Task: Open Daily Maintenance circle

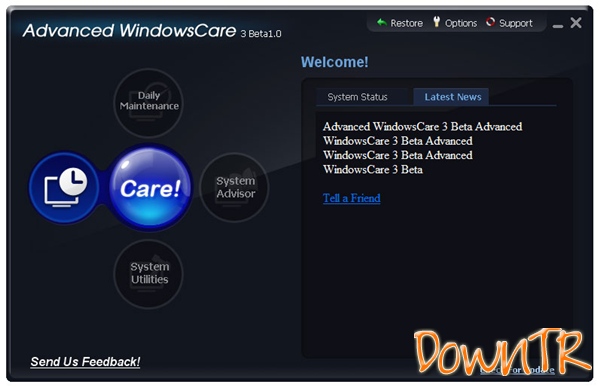Action: pos(149,103)
